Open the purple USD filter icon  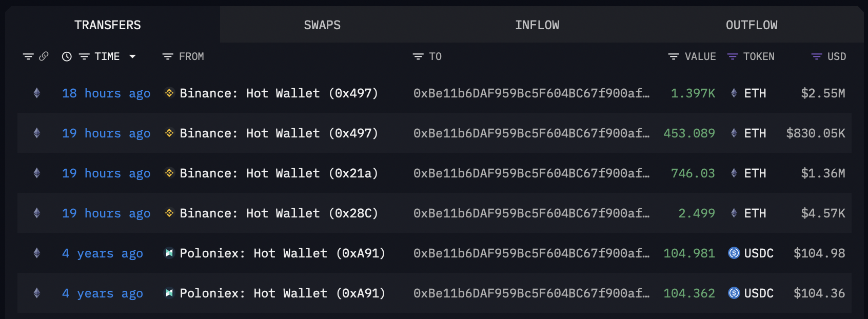coord(816,56)
